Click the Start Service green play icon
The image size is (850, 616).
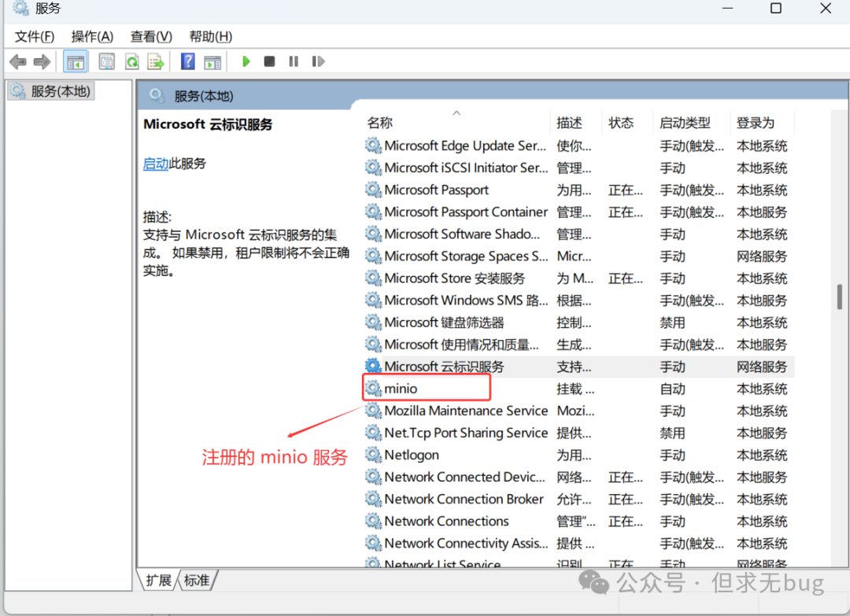coord(246,61)
